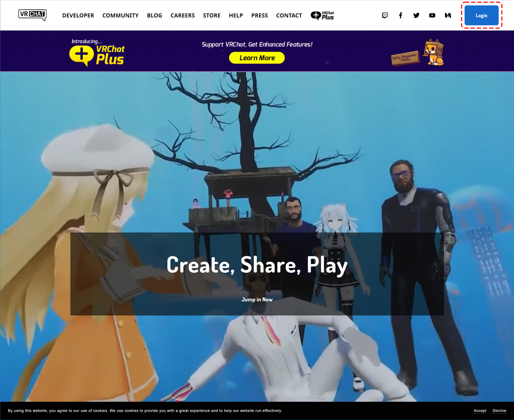Go to the Community page
Screen dimensions: 514x420
coord(120,16)
